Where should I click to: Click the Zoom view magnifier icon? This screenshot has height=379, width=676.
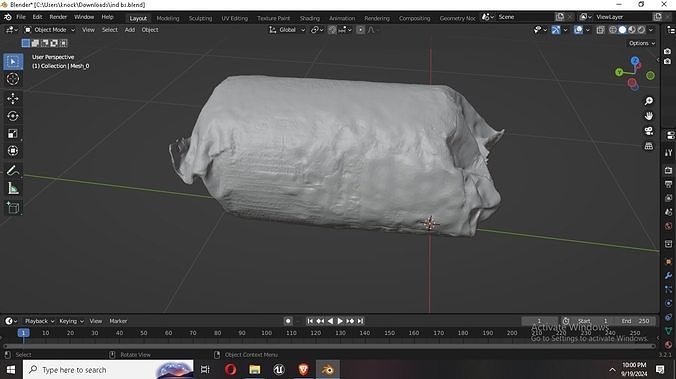point(648,101)
